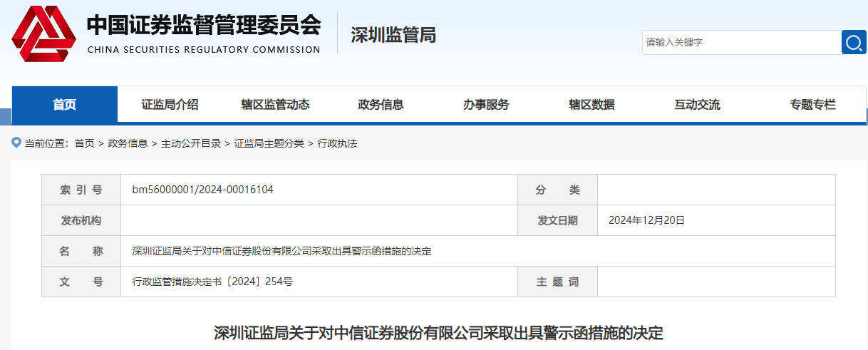
Task: Click the 首页 breadcrumb link
Action: click(x=84, y=143)
